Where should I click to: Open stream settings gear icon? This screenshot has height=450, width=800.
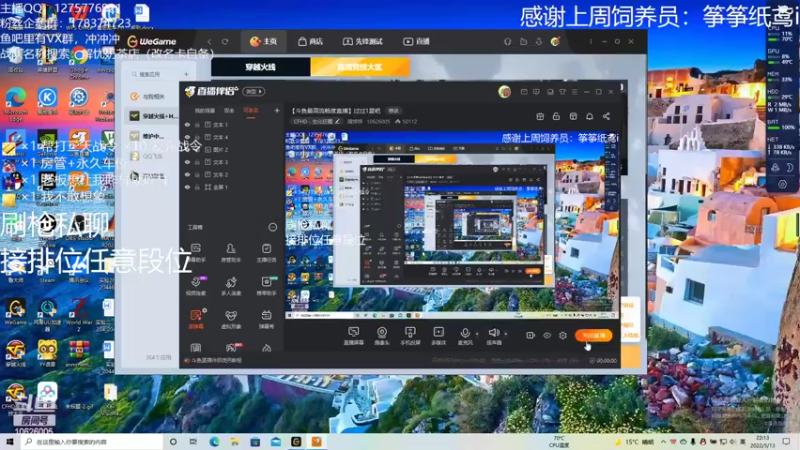point(563,335)
